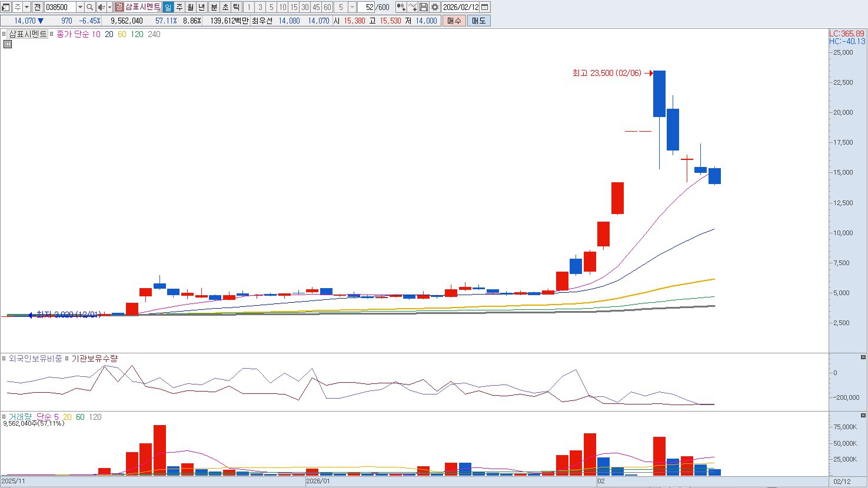
Task: Open the calendar date picker icon
Action: pos(485,7)
